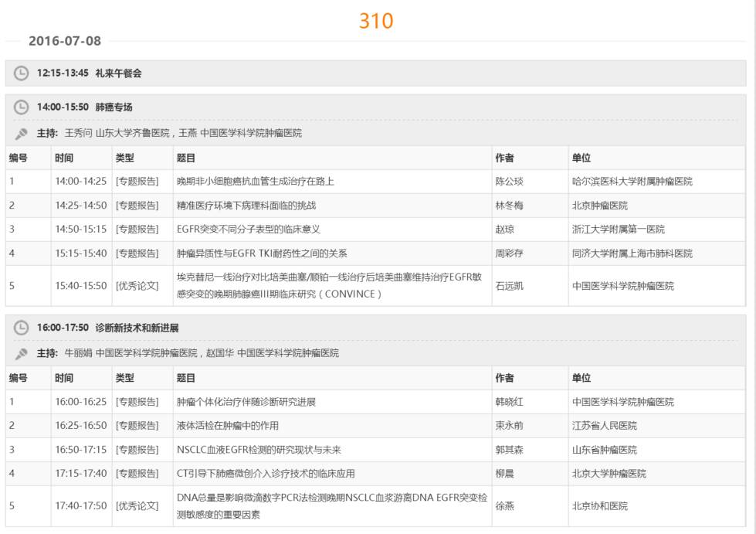Click affiliation 哈尔滨医科大学附属肿瘤医院
The height and width of the screenshot is (534, 756).
point(632,182)
